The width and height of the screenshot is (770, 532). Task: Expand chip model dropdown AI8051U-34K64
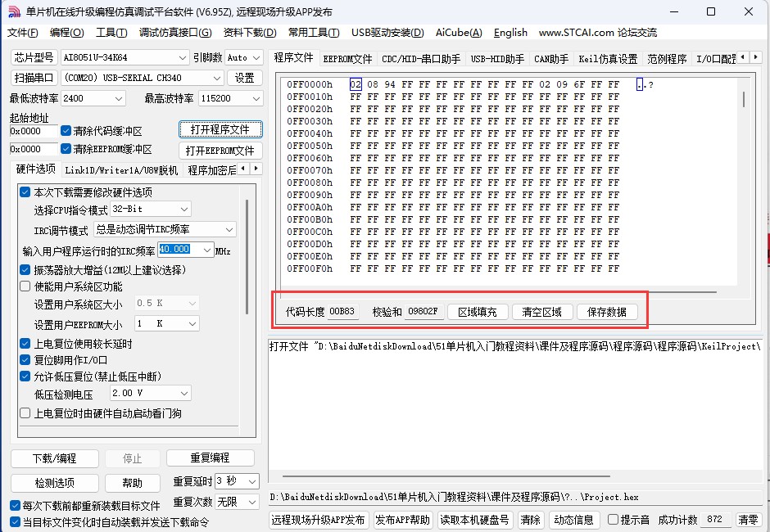[182, 57]
